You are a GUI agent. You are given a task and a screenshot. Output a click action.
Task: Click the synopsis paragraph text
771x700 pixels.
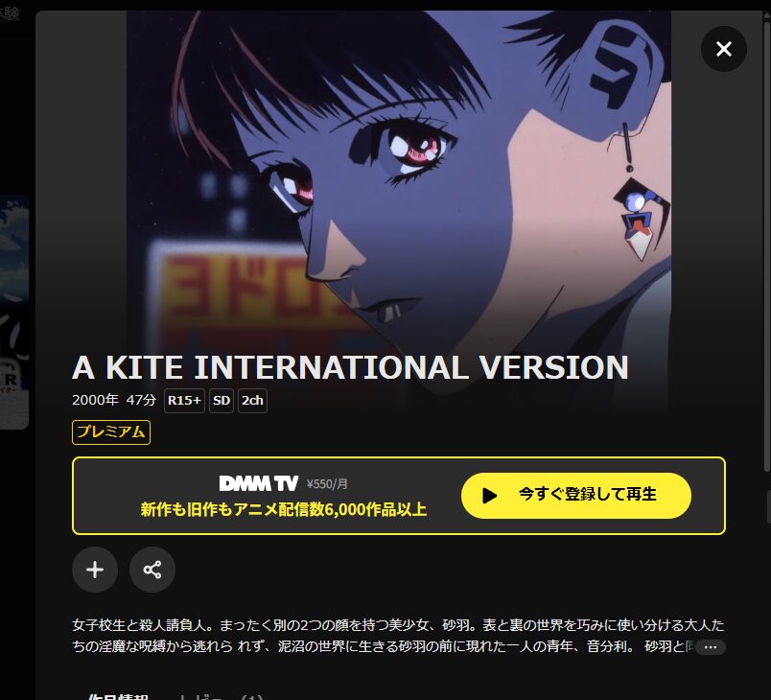[x=398, y=636]
